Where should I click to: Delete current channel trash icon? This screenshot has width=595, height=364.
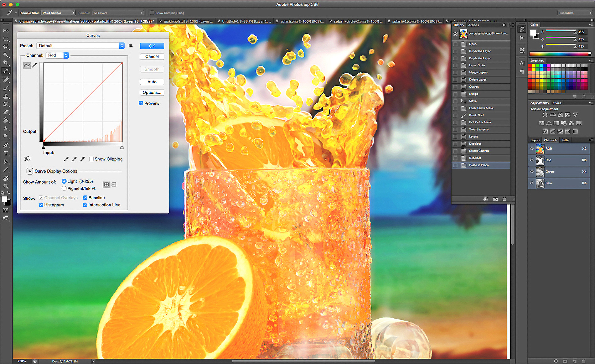(583, 361)
